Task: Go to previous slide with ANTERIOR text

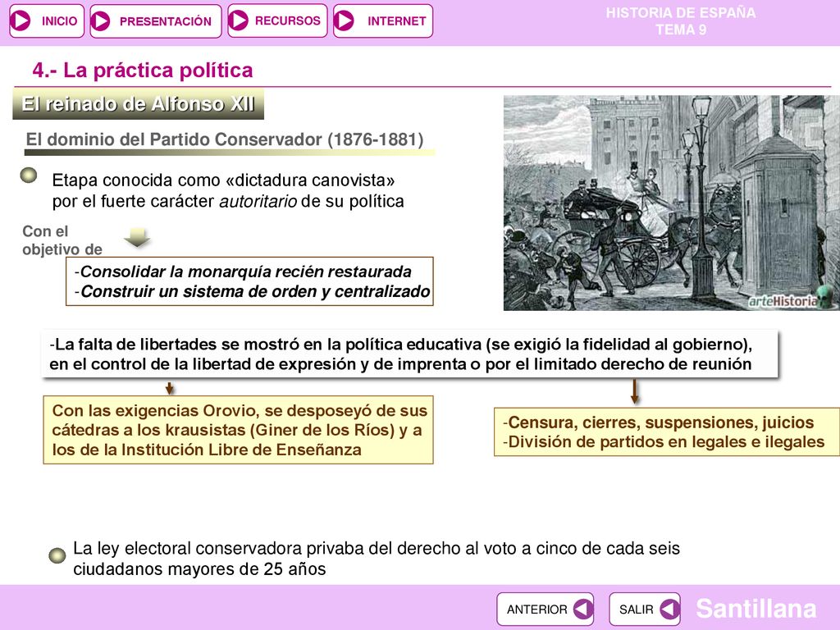Action: 536,609
